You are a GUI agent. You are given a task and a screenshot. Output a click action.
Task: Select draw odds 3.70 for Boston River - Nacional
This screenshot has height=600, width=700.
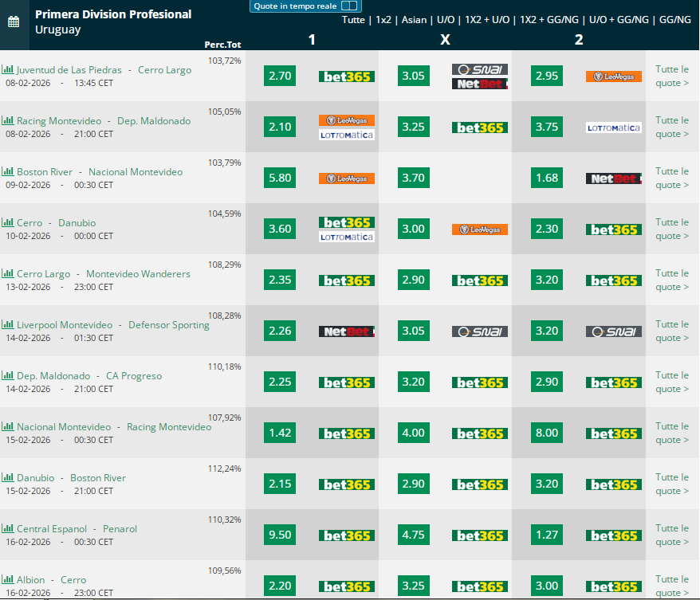click(413, 178)
